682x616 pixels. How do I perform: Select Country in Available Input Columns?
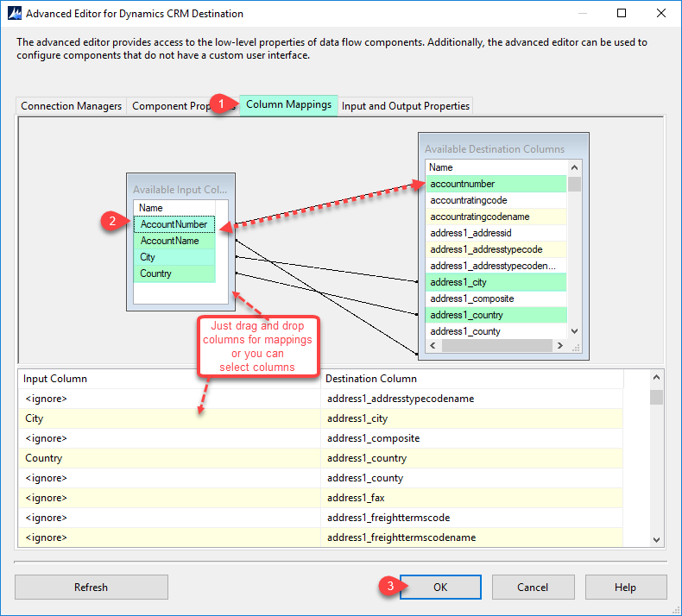coord(174,273)
